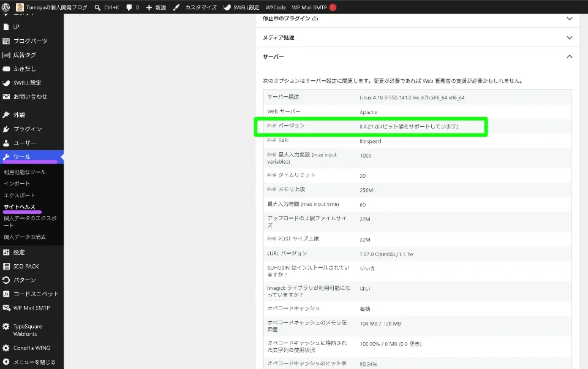The width and height of the screenshot is (588, 369).
Task: Click the 新規 label in admin bar
Action: 160,7
